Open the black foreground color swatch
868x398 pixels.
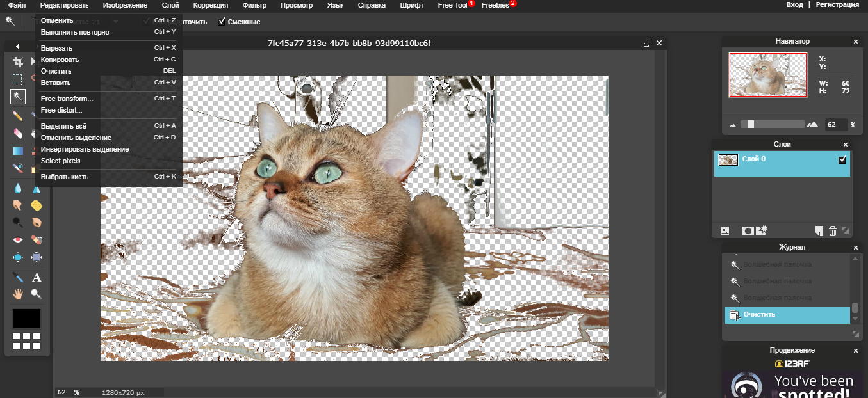click(x=26, y=318)
